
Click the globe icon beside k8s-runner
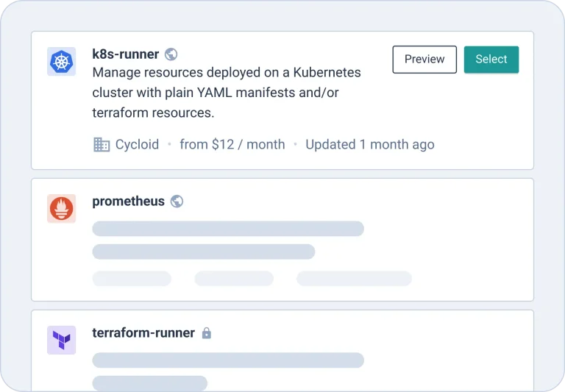(171, 54)
